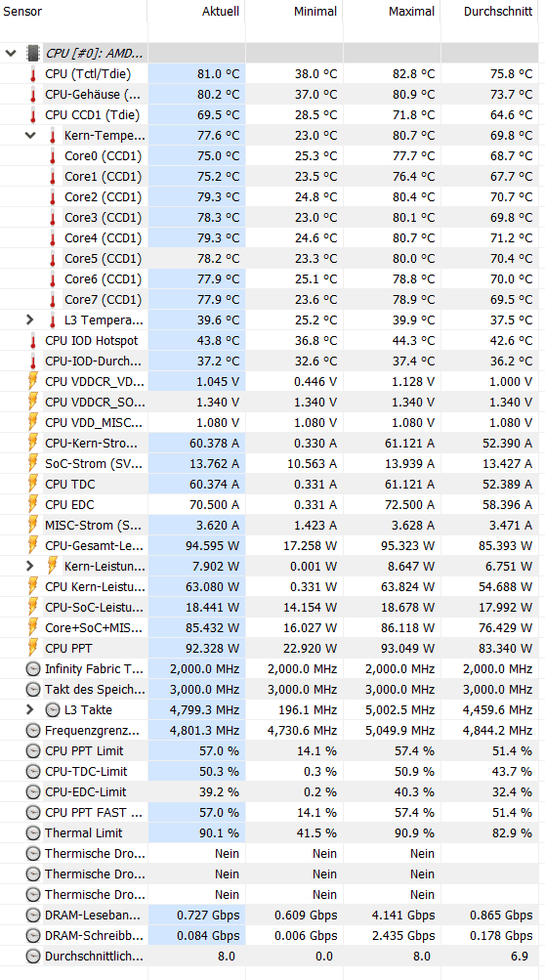The width and height of the screenshot is (545, 980).
Task: Select the CPU-TDC-Limit row
Action: (269, 771)
